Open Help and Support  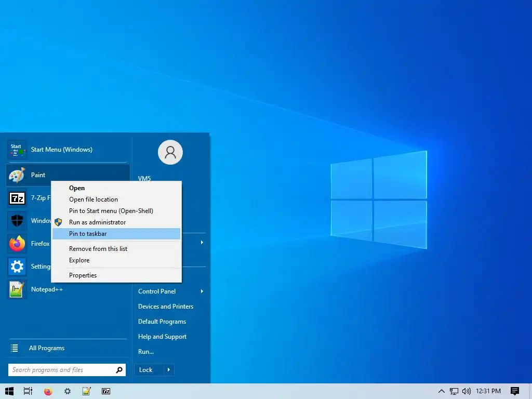pos(162,337)
